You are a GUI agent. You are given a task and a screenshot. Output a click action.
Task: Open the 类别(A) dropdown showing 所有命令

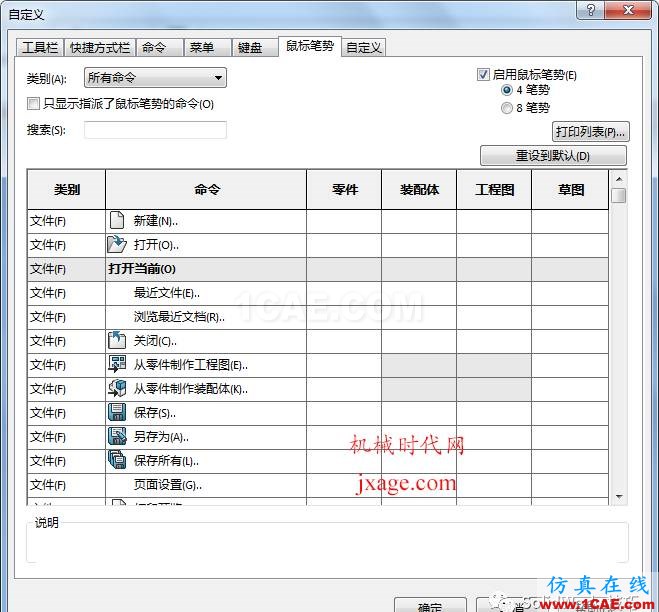coord(155,78)
